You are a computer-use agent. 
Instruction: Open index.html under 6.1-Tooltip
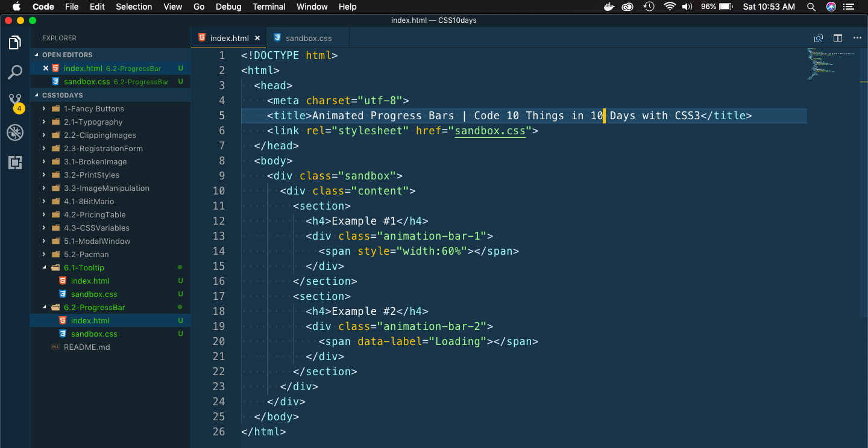point(110,281)
